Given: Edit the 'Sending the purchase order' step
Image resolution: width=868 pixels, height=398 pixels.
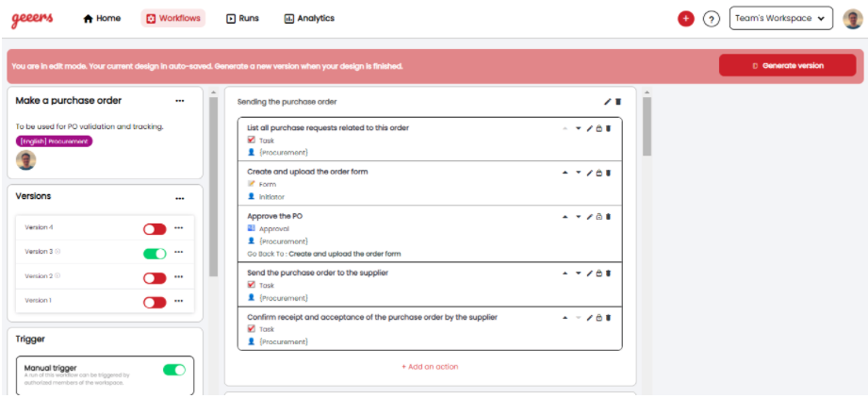Looking at the screenshot, I should [x=608, y=102].
